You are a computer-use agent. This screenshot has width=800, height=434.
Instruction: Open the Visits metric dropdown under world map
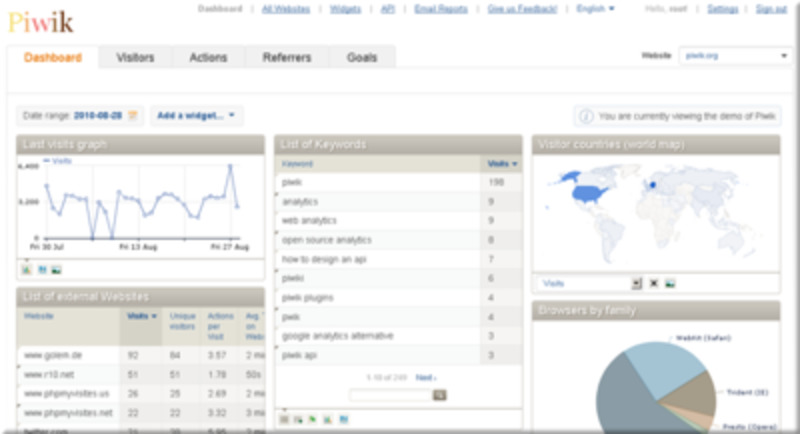591,283
